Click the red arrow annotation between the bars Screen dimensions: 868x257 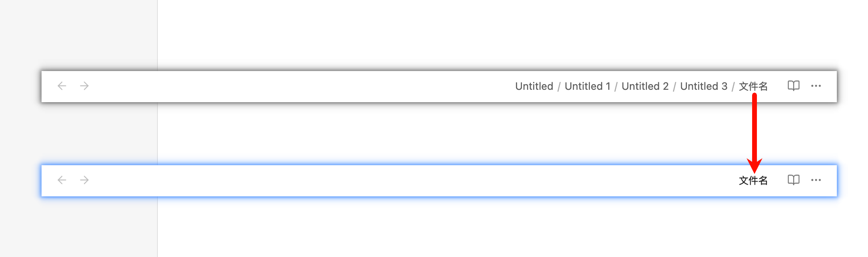coord(755,132)
